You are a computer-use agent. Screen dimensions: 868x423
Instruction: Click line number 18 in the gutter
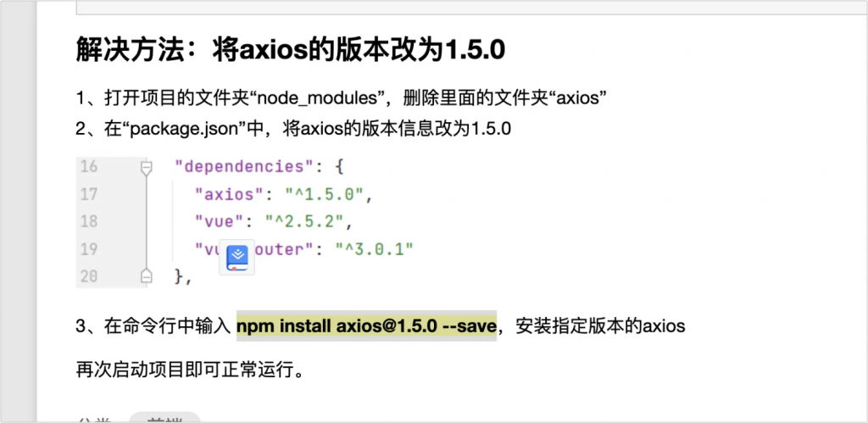[88, 221]
